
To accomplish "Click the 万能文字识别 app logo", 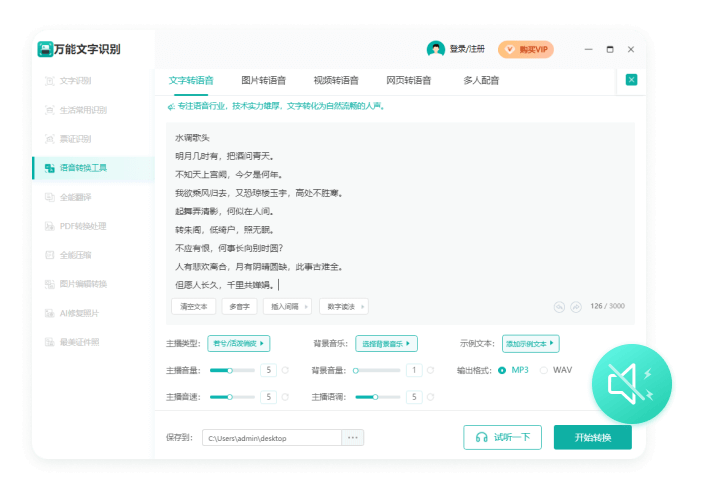I will pos(45,49).
